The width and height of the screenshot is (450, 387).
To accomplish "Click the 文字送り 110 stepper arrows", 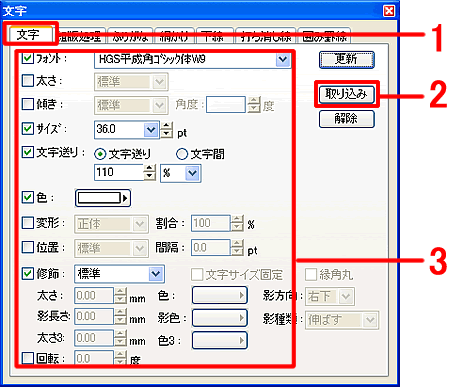I will (150, 172).
